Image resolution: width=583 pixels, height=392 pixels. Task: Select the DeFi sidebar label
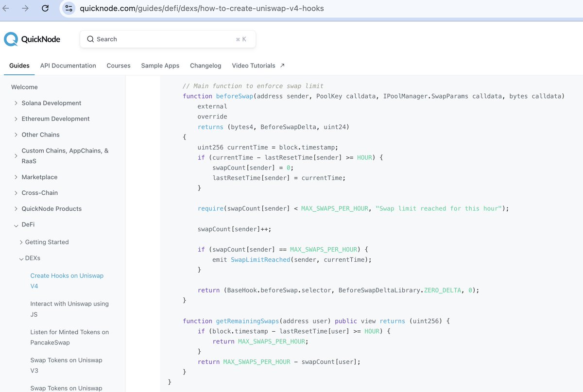click(28, 224)
